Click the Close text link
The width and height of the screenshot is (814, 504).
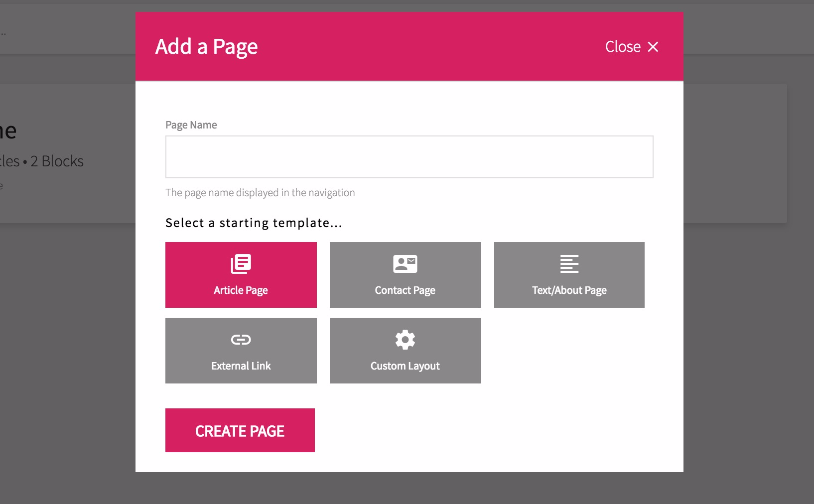point(623,47)
